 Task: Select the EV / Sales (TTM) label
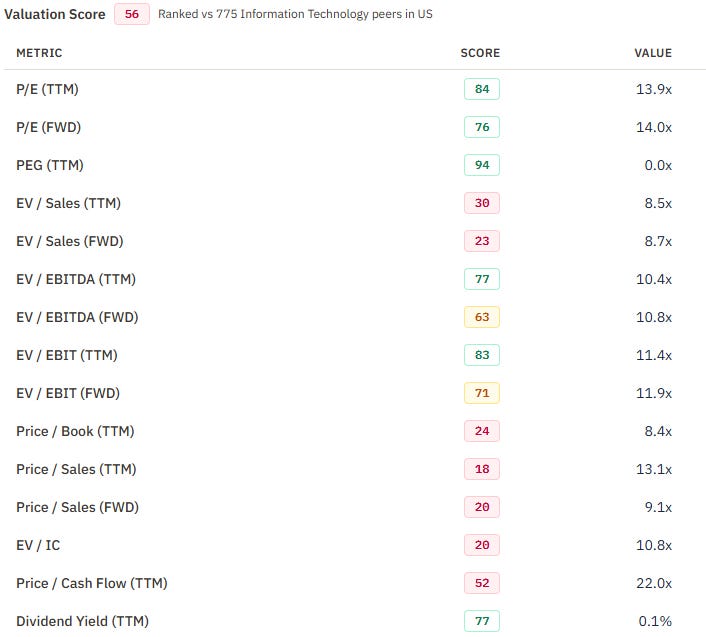[x=68, y=203]
